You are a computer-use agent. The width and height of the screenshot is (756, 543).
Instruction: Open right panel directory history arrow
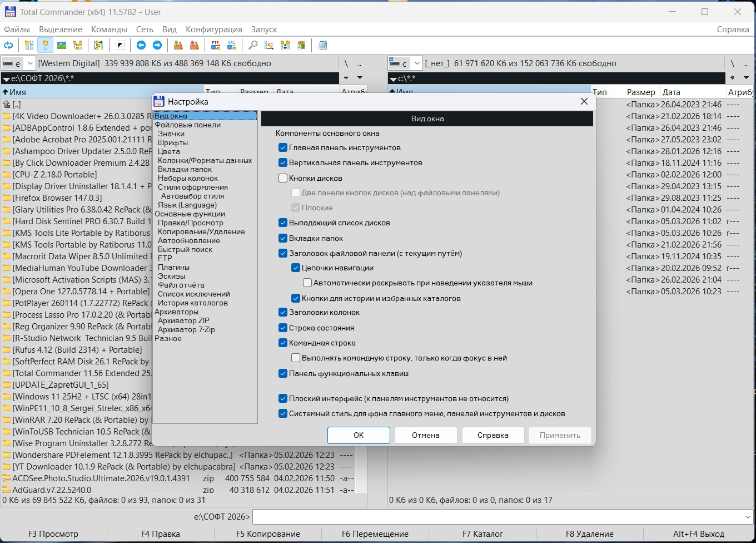(x=746, y=78)
